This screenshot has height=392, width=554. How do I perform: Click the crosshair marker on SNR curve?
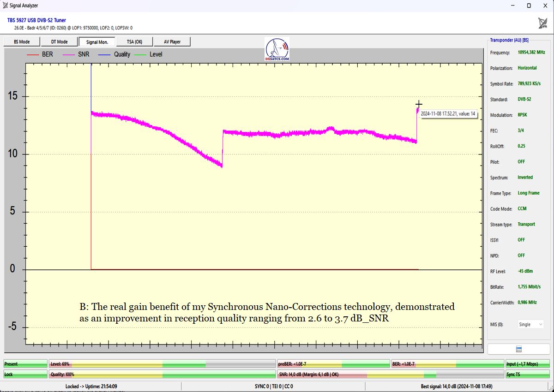tap(418, 104)
